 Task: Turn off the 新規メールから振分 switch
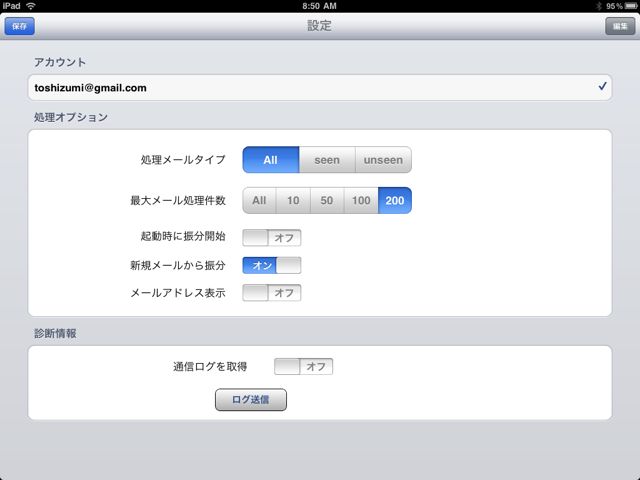click(x=271, y=265)
